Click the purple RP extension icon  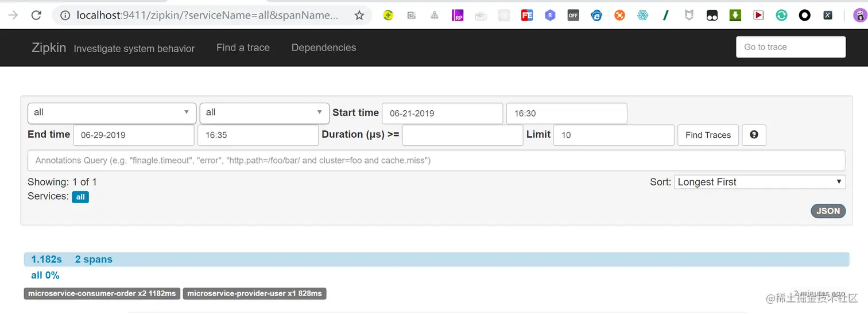click(x=458, y=15)
